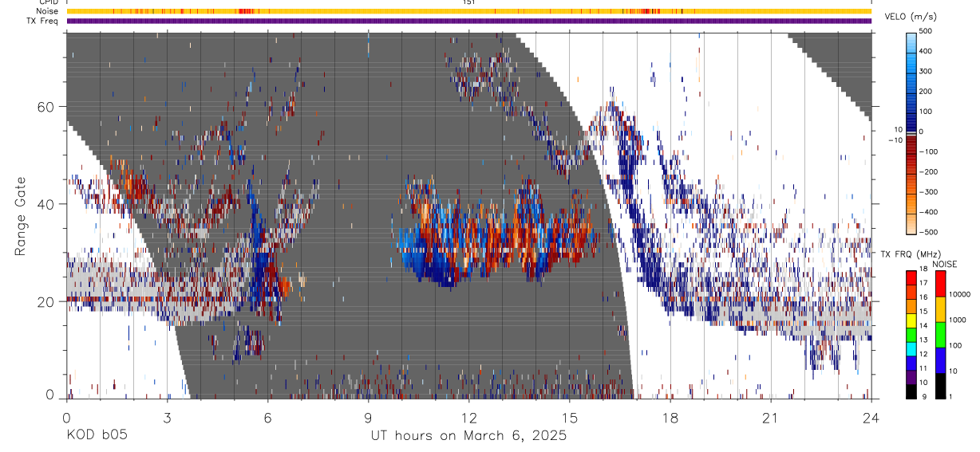The image size is (980, 452).
Task: Click velocity scale label '-500'
Action: pyautogui.click(x=927, y=232)
